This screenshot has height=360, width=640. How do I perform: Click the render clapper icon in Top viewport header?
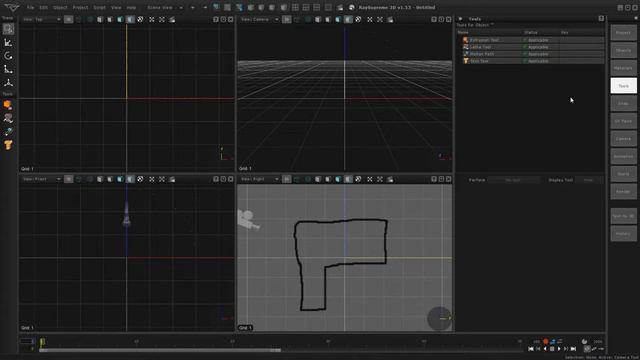tap(172, 19)
